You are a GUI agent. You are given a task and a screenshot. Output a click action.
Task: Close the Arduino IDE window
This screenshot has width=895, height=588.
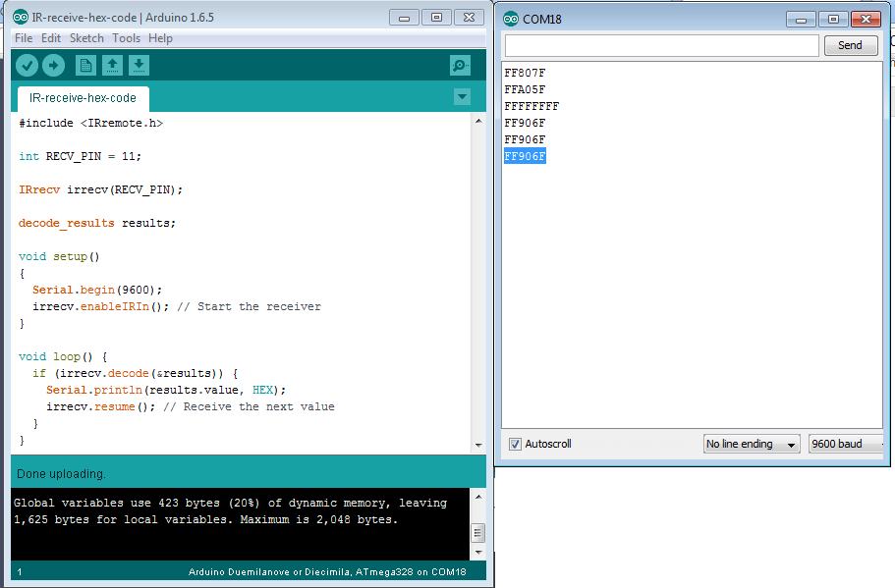[470, 18]
